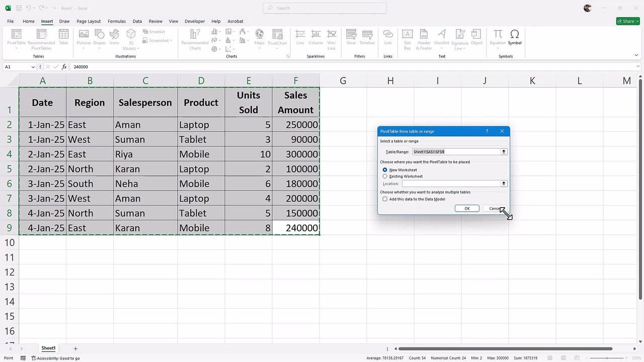Image resolution: width=644 pixels, height=362 pixels.
Task: Switch to the Home tab
Action: [x=29, y=21]
